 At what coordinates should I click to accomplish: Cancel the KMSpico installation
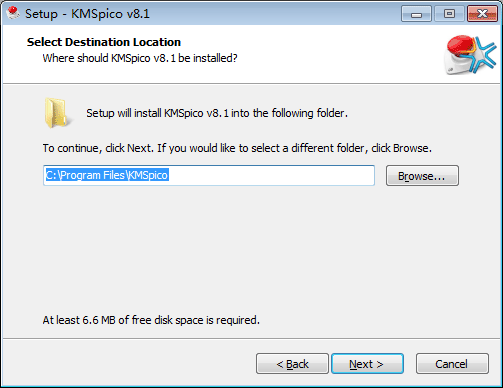[452, 364]
